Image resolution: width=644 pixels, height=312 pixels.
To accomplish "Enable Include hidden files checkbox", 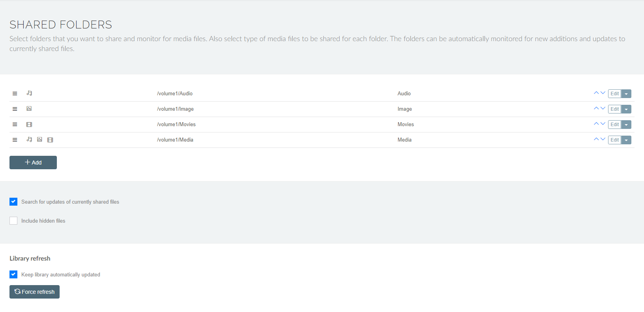I will click(x=13, y=221).
